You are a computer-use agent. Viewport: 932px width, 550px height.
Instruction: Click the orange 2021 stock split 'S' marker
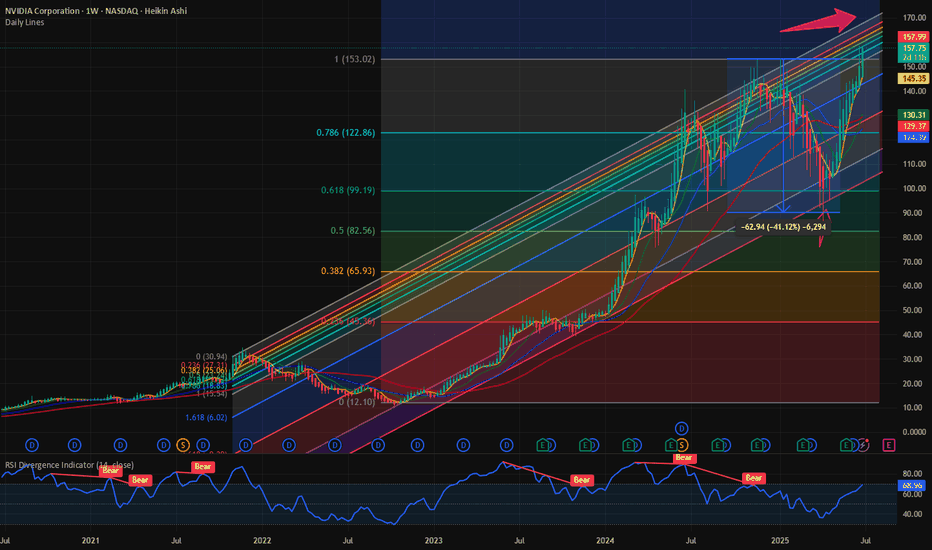[182, 445]
